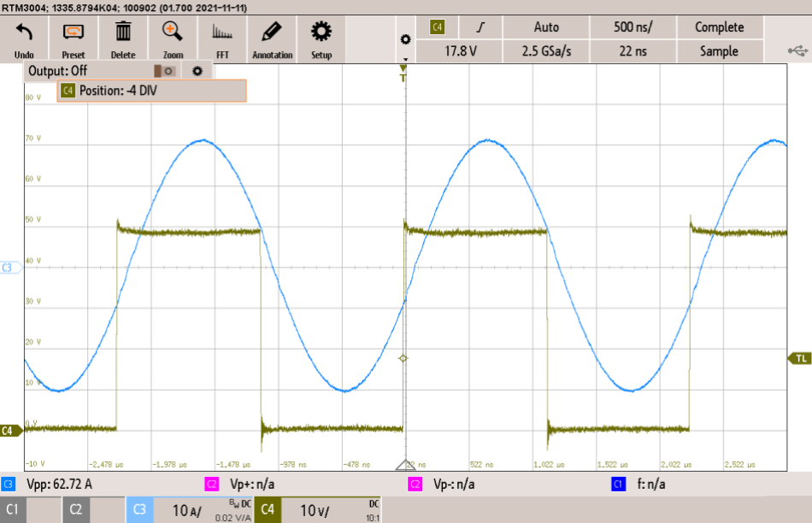Set the 17.8 V trigger level
Screen dimensions: 812x523
(x=460, y=51)
